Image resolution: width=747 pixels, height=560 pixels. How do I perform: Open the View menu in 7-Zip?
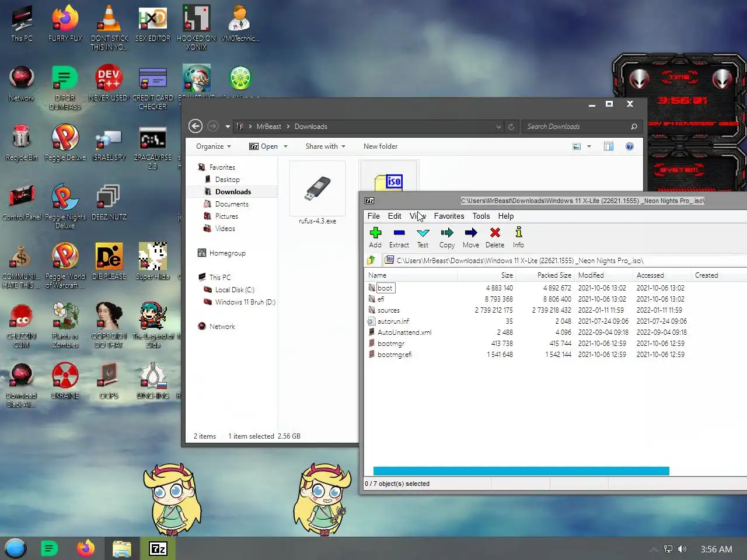(x=418, y=216)
